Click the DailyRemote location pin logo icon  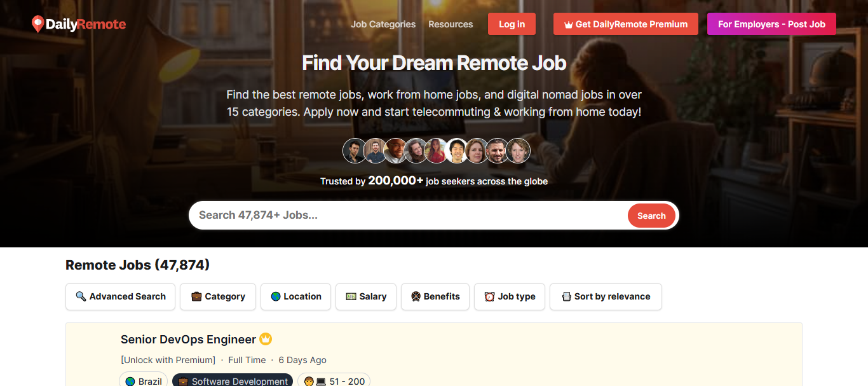pos(37,24)
